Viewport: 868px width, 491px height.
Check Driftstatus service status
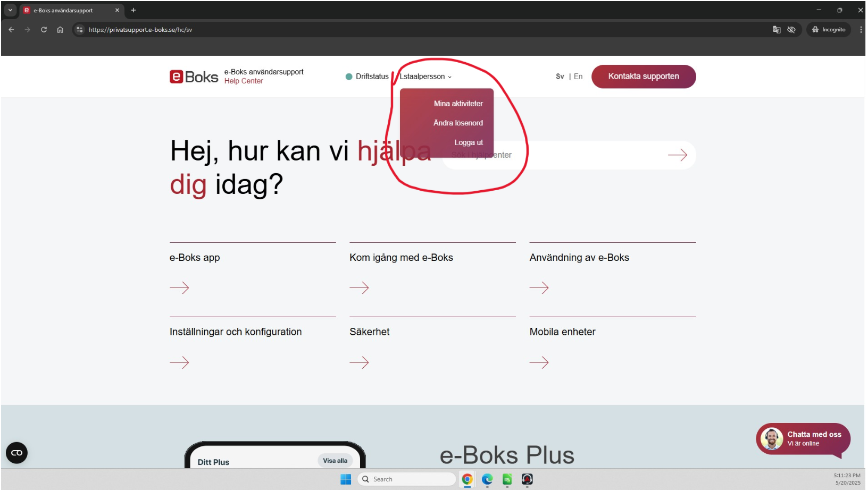pyautogui.click(x=367, y=77)
